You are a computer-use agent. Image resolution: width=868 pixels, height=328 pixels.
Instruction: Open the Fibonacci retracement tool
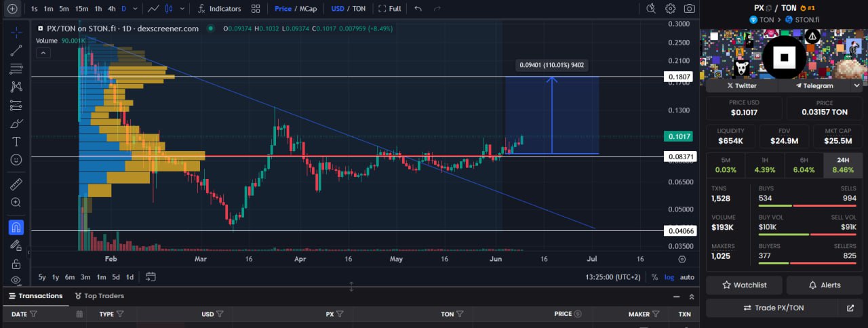(x=16, y=69)
